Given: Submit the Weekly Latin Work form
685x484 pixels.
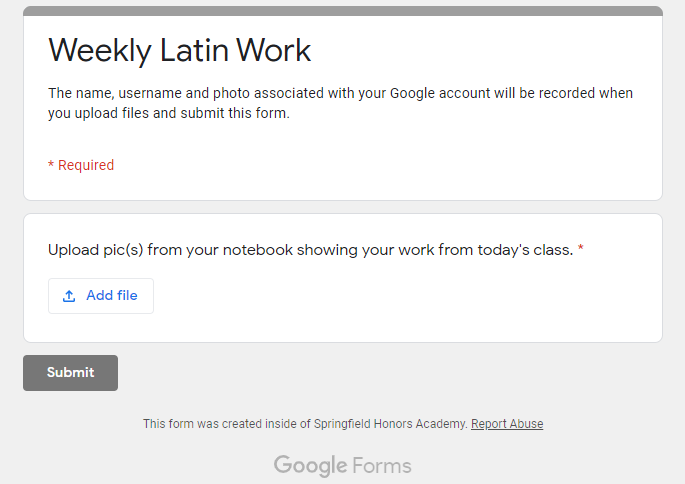Looking at the screenshot, I should (x=70, y=373).
